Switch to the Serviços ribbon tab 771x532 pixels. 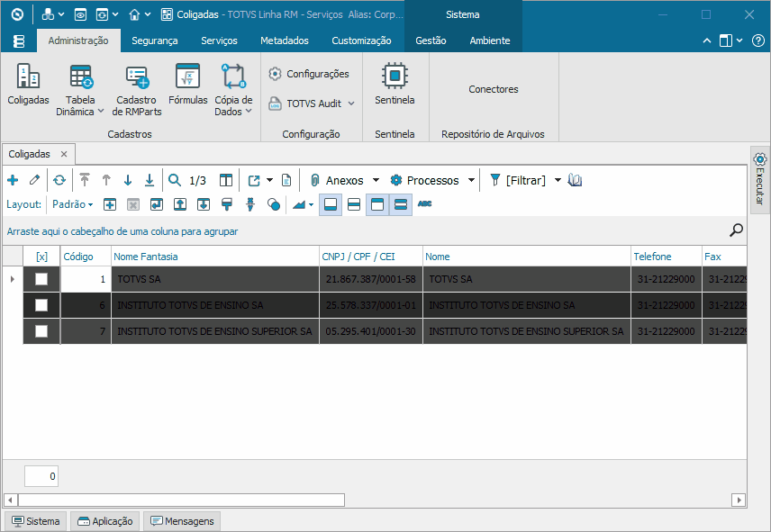(x=219, y=41)
